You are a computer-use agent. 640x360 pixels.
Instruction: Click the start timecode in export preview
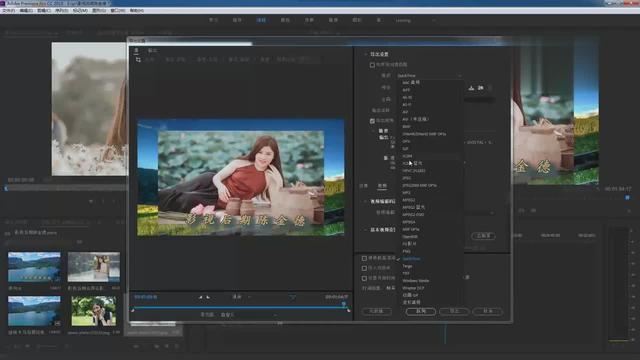[146, 297]
